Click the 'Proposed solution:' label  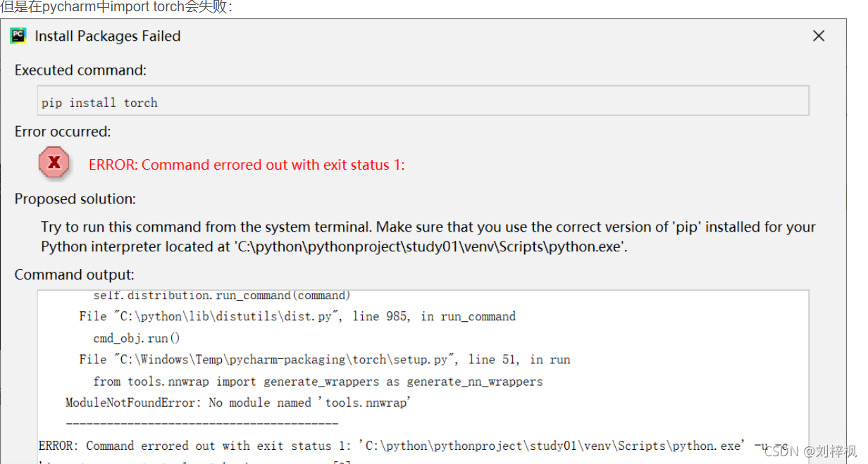coord(75,199)
